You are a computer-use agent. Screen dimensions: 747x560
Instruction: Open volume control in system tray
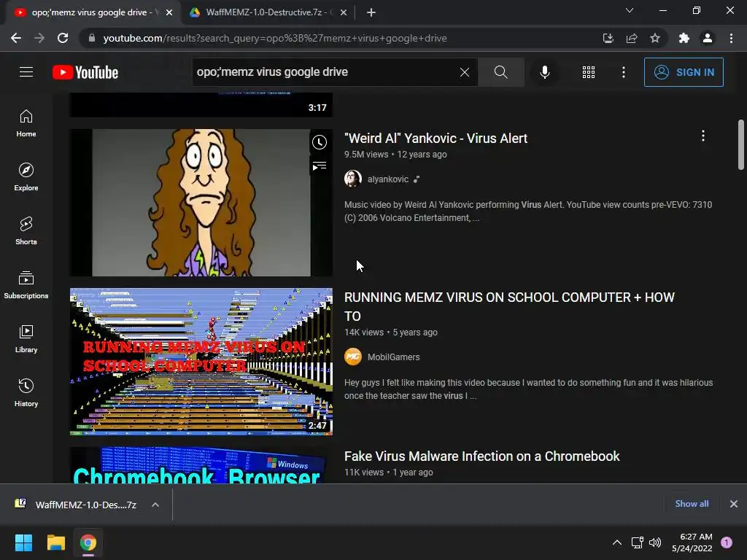pyautogui.click(x=655, y=542)
